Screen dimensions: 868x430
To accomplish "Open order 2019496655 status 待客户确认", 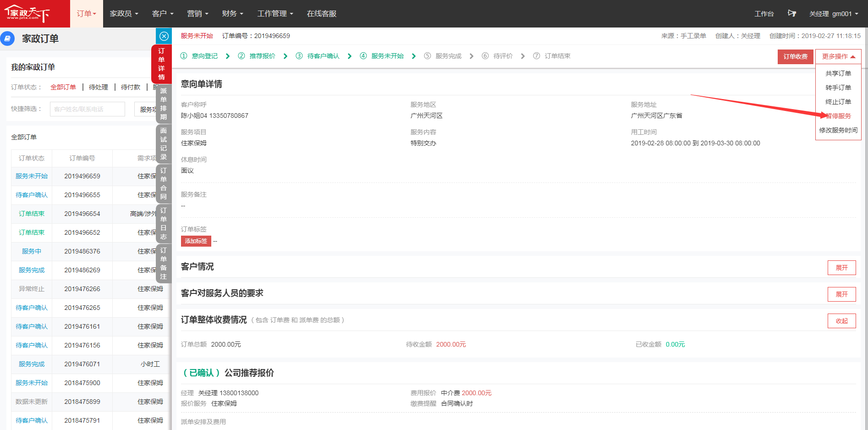I will coord(32,195).
